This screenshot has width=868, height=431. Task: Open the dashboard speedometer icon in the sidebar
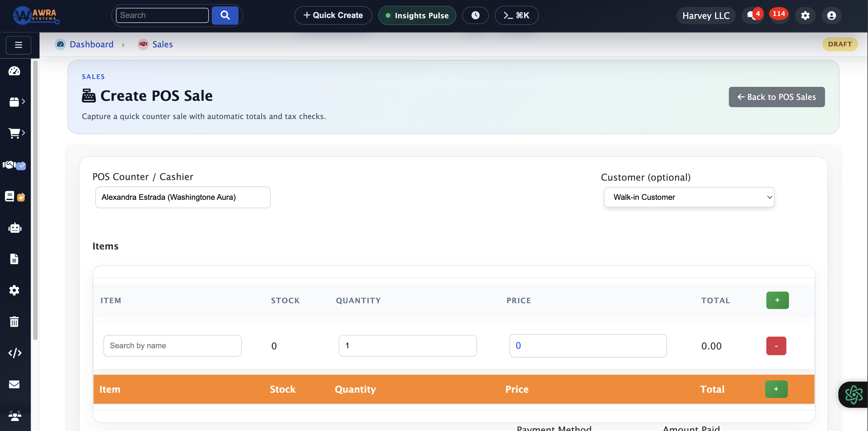tap(15, 71)
